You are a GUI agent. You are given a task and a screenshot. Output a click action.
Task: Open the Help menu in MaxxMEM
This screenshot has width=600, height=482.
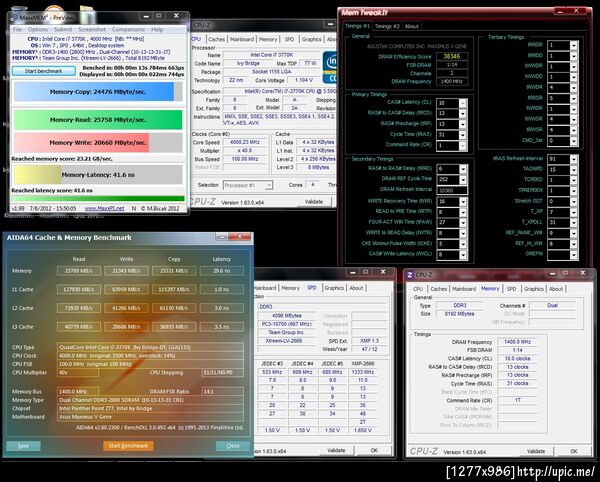pos(157,29)
